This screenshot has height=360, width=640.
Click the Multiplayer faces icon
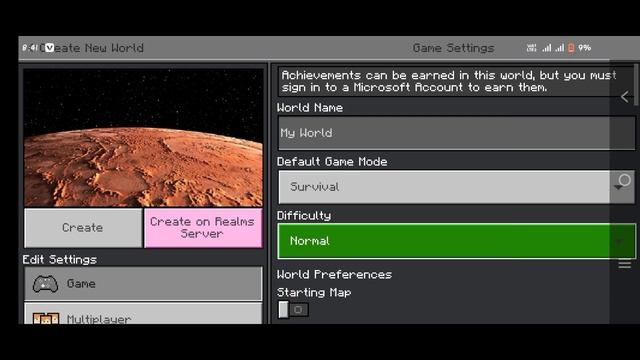point(46,318)
